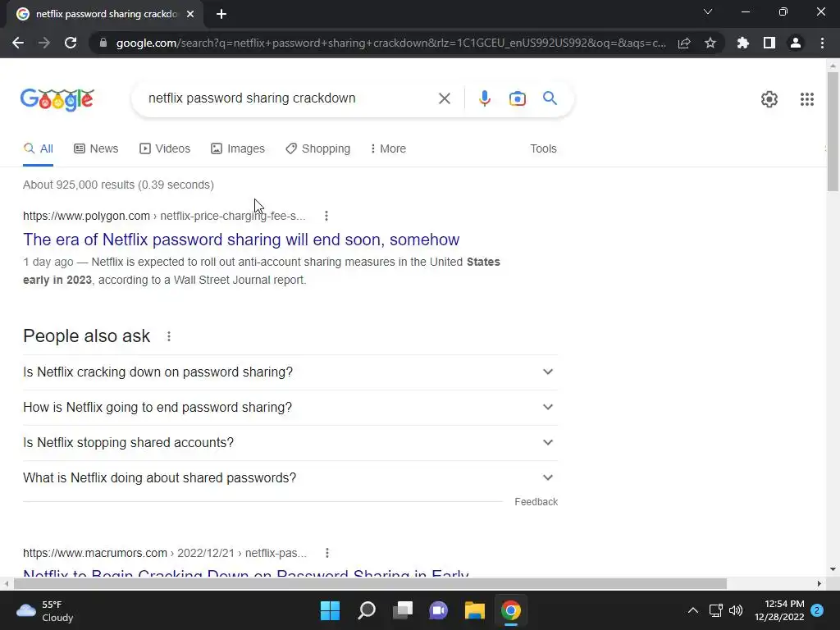Toggle the Chrome side panel icon
Viewport: 840px width, 630px height.
coord(769,43)
